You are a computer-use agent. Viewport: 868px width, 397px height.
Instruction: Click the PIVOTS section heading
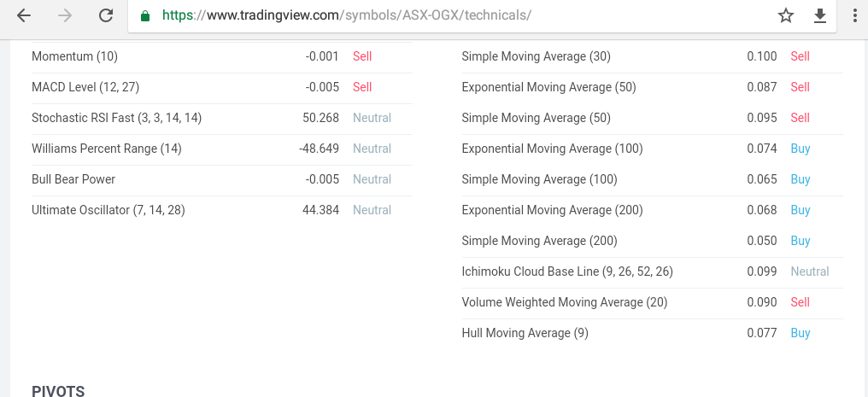58,391
